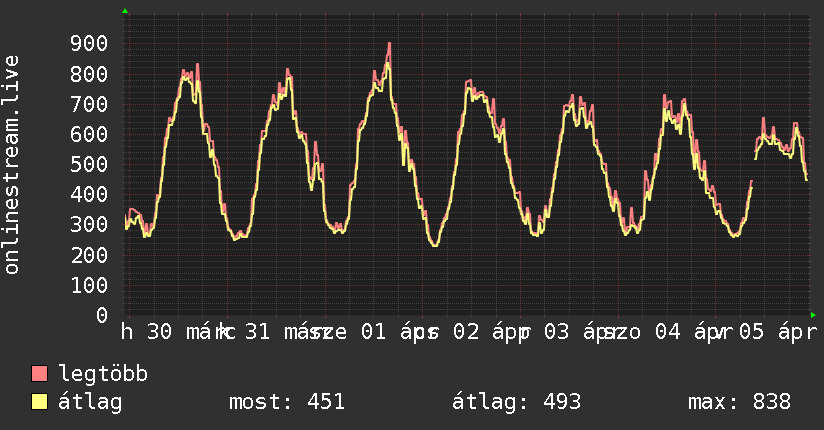The height and width of the screenshot is (430, 824).
Task: Click the 100 y-axis label
Action: (x=89, y=285)
